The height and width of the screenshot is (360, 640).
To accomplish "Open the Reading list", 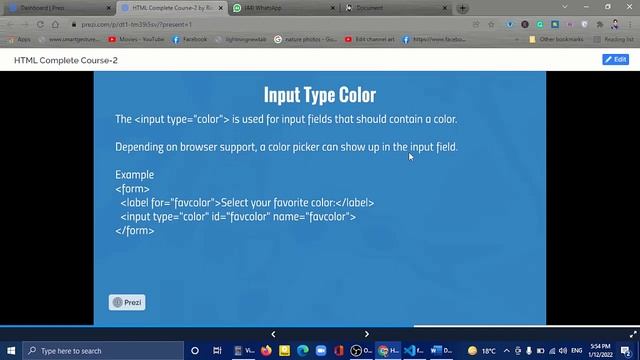I will coord(613,39).
